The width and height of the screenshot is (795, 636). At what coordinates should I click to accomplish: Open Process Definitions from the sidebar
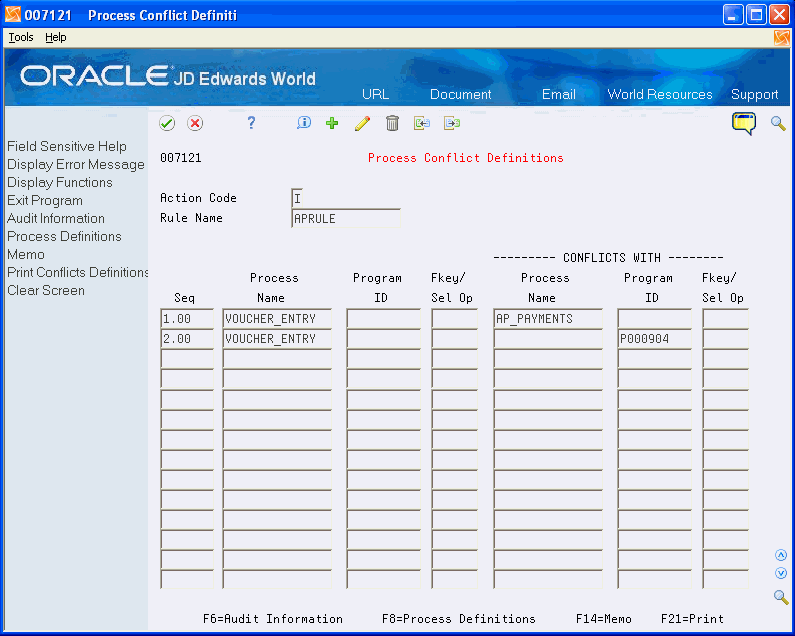coord(64,237)
